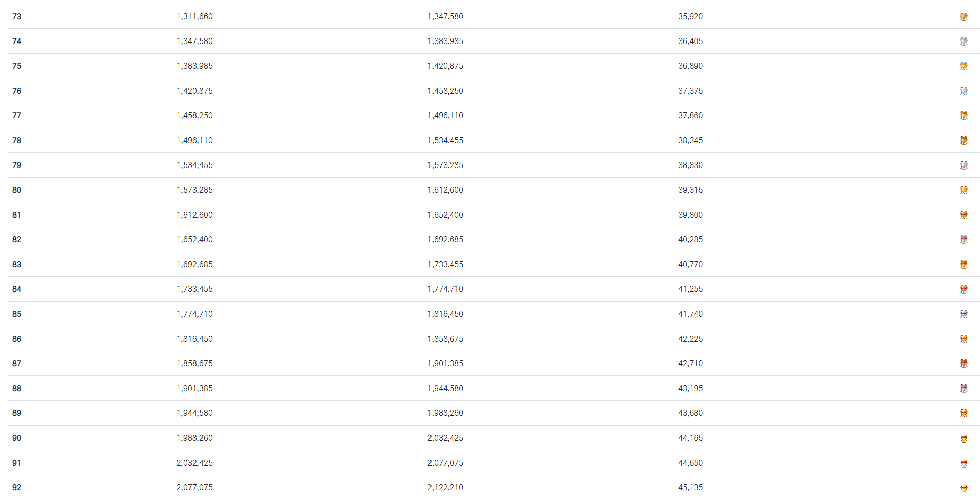
Task: Select level number 89 cell
Action: [x=17, y=413]
